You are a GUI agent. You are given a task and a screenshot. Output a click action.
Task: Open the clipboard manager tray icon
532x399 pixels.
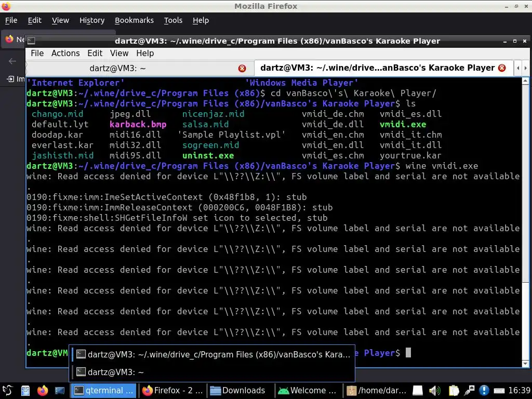(x=453, y=391)
